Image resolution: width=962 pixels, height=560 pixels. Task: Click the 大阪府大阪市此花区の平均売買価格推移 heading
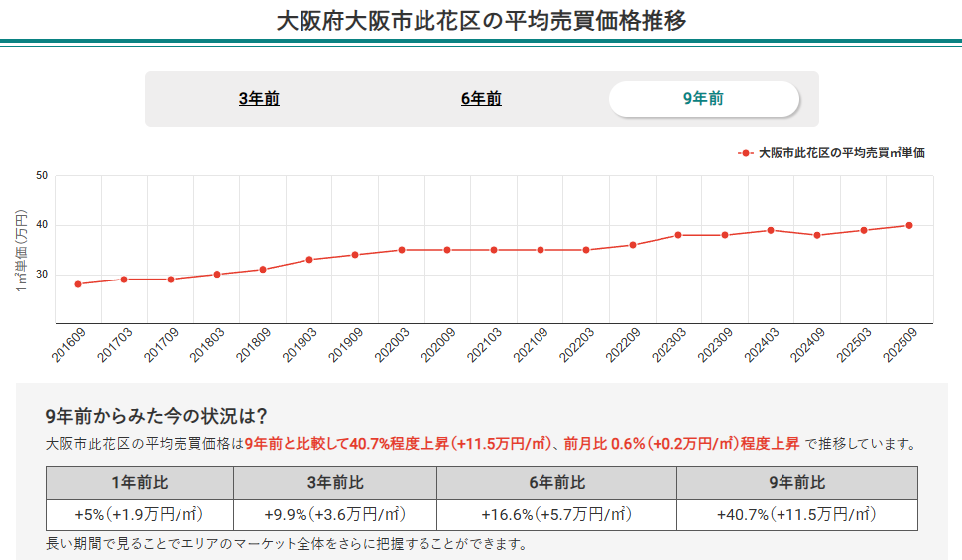pos(481,20)
